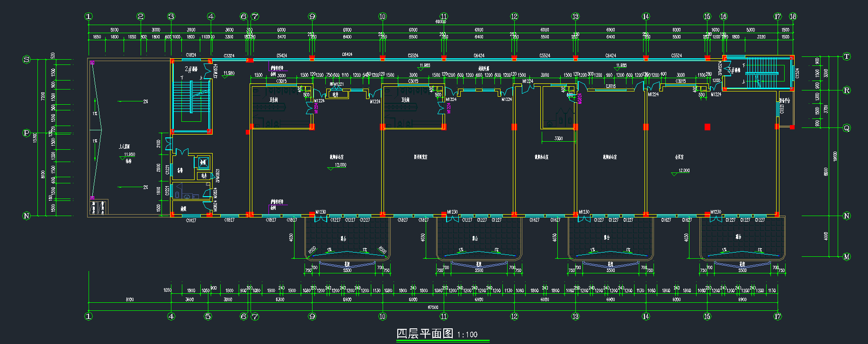
Task: Select the 3# staircase at top right
Action: click(x=761, y=74)
